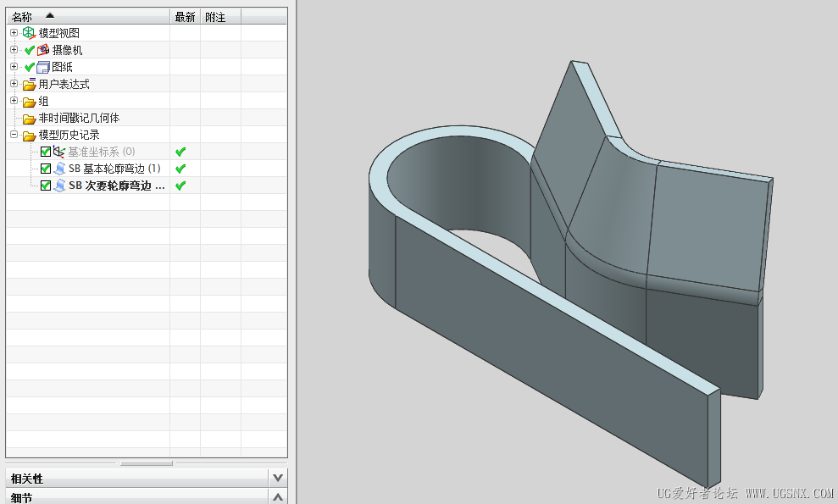The width and height of the screenshot is (838, 504).
Task: Uncheck the 基准坐标系 (0) checkbox
Action: click(x=46, y=152)
